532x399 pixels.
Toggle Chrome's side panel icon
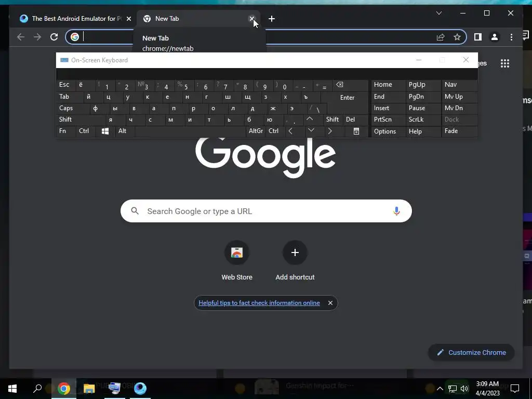pyautogui.click(x=478, y=37)
